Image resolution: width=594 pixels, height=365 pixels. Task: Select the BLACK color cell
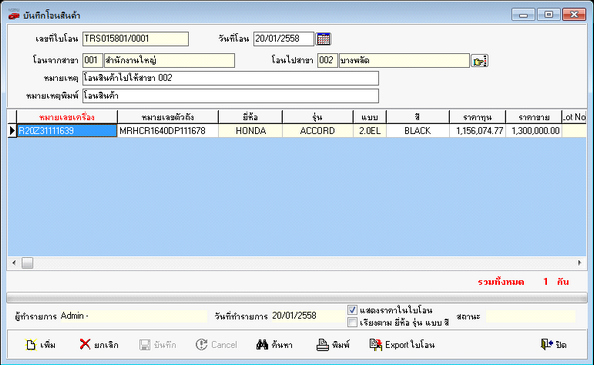tap(418, 131)
